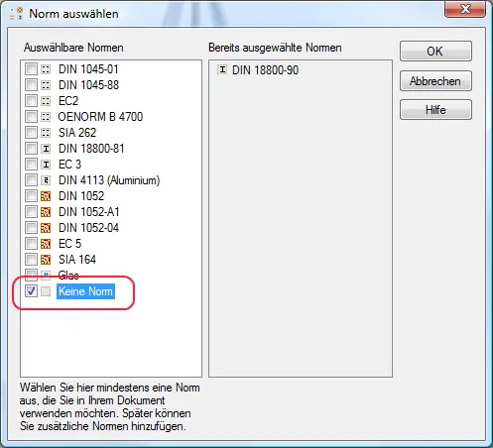The height and width of the screenshot is (448, 493).
Task: Click the timber icon beside DIN 1052
Action: pos(46,196)
